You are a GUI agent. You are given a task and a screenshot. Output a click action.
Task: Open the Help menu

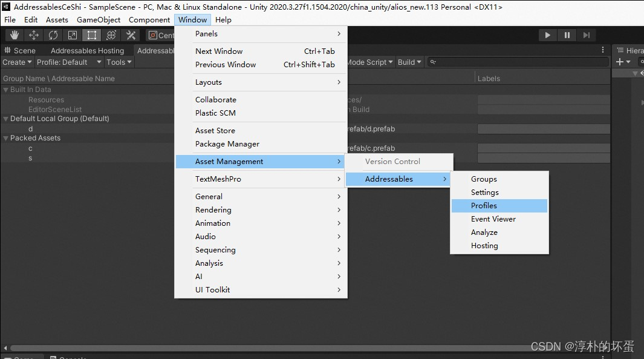click(x=223, y=20)
